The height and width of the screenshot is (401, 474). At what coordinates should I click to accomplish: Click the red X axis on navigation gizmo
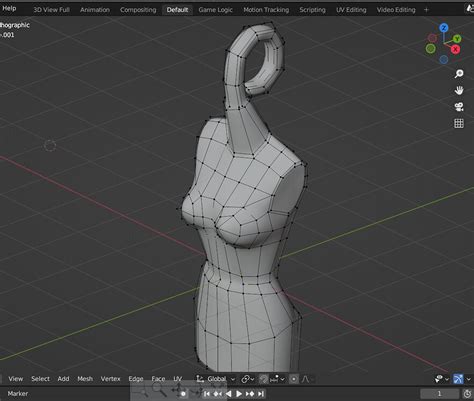[x=455, y=49]
